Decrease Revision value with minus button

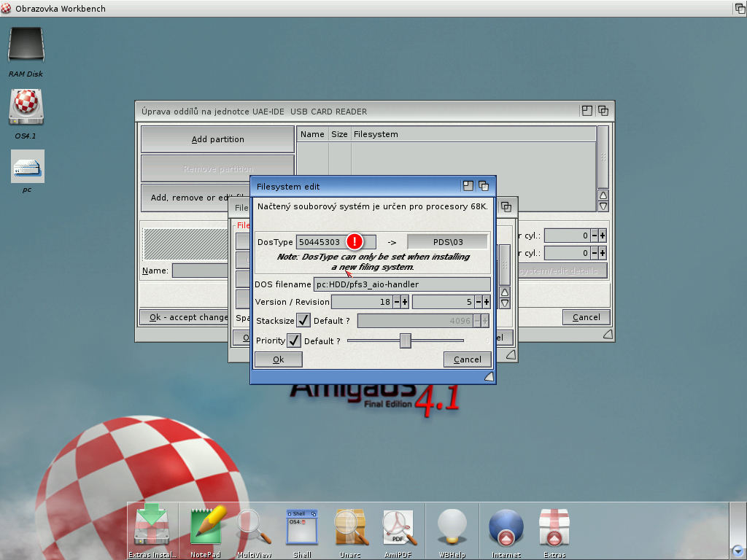coord(478,302)
